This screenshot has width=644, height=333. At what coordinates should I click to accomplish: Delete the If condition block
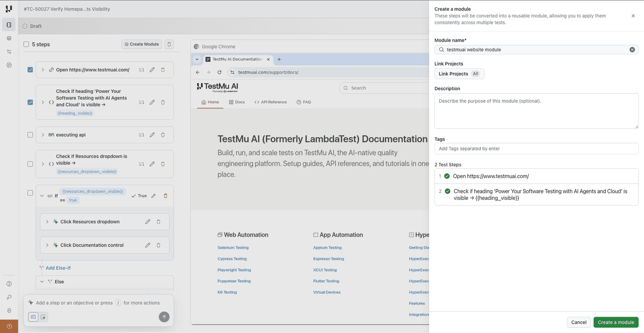[x=165, y=196]
